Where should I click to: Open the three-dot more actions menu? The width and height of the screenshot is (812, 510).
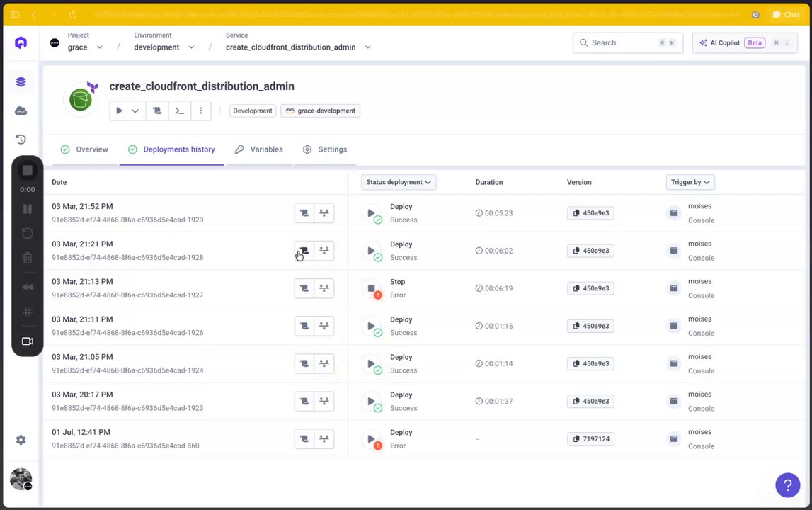(201, 110)
